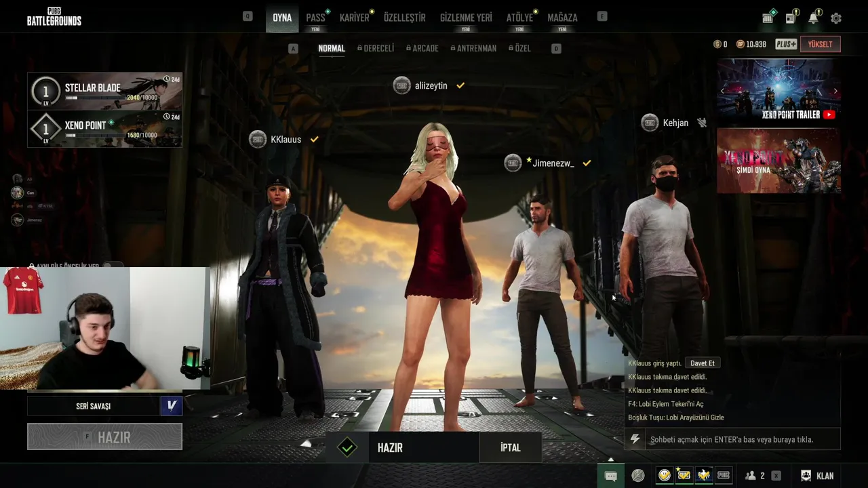Image resolution: width=868 pixels, height=488 pixels.
Task: Click the G-Coin currency icon
Action: pos(717,44)
